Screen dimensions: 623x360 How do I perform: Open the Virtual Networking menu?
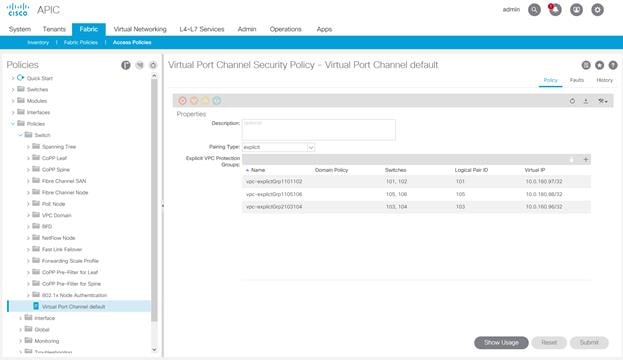(x=140, y=29)
